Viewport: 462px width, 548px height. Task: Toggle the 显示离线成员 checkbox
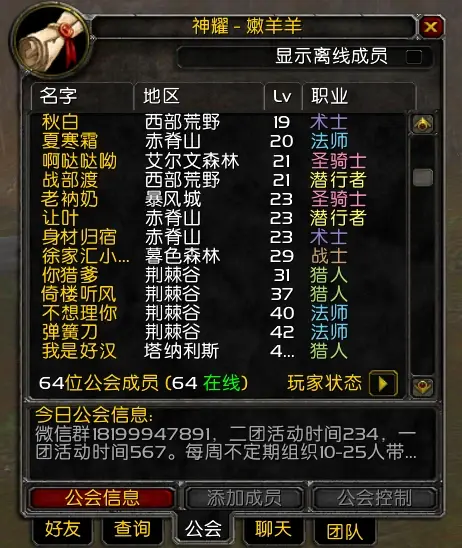click(x=414, y=57)
